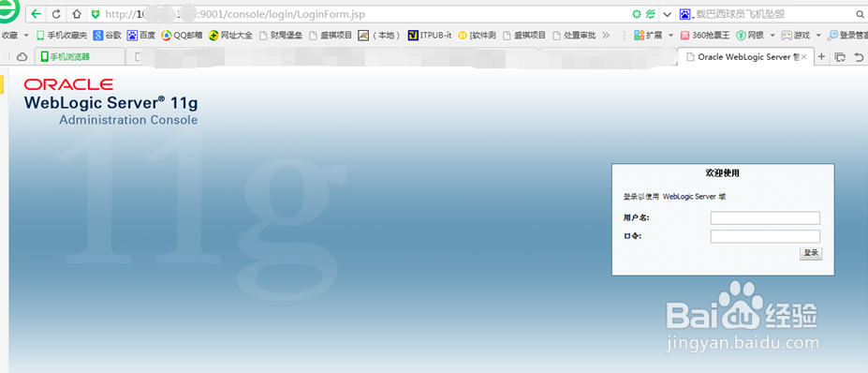The height and width of the screenshot is (373, 868).
Task: Open the QQ邮箱 bookmark
Action: pos(182,36)
